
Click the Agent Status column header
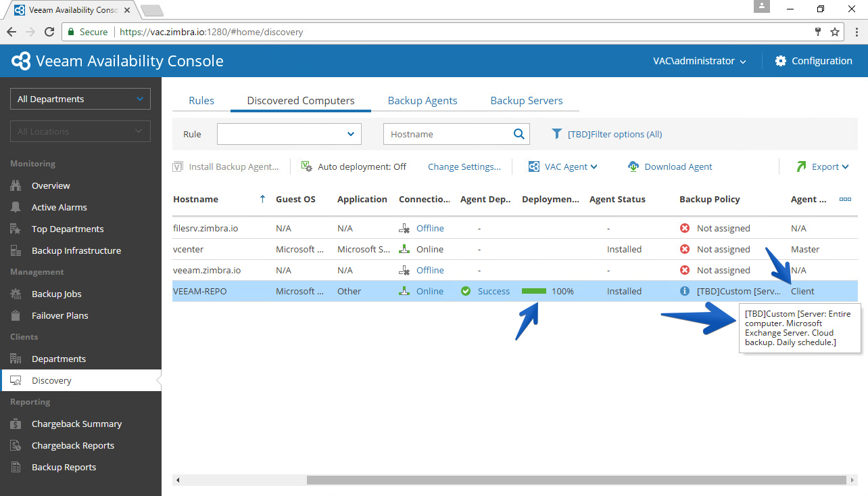(617, 199)
